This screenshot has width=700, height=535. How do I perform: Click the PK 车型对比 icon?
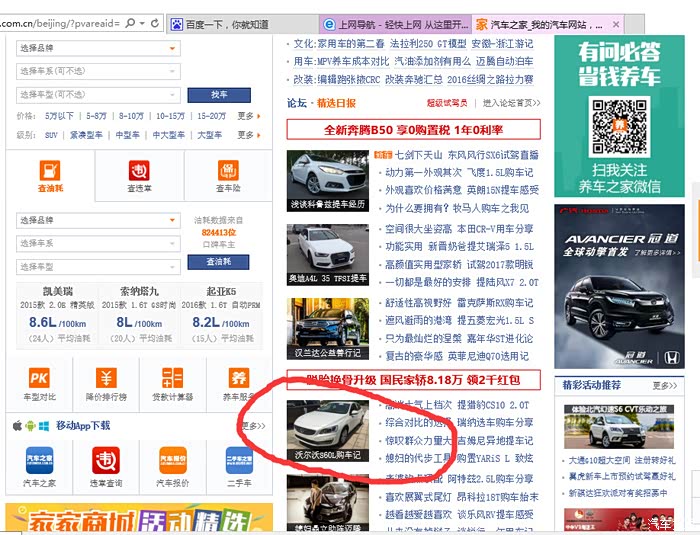coord(39,381)
